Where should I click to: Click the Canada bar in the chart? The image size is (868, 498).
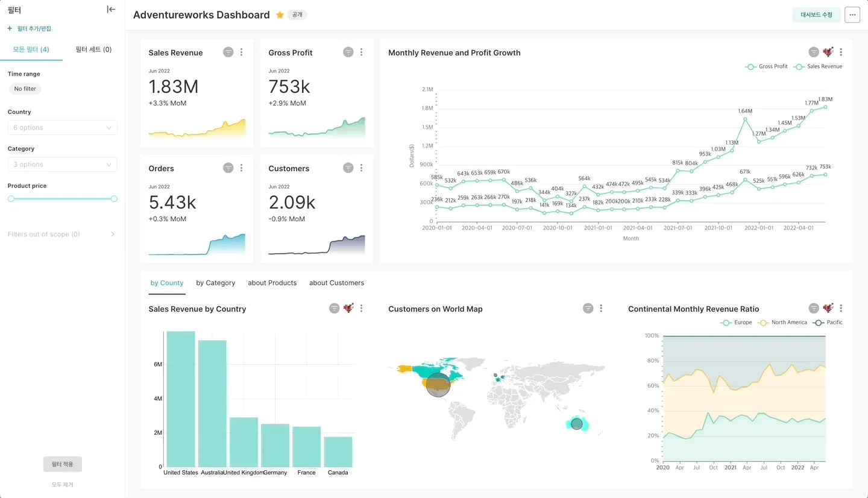(338, 452)
